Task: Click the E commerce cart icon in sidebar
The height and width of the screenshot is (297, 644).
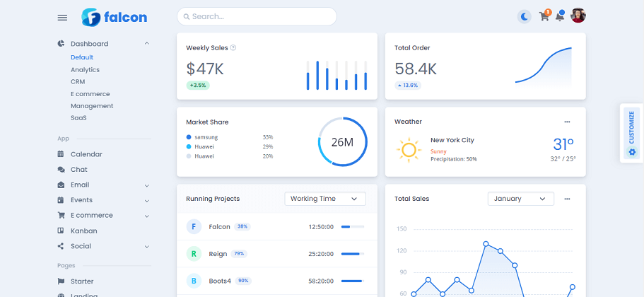Action: click(62, 215)
